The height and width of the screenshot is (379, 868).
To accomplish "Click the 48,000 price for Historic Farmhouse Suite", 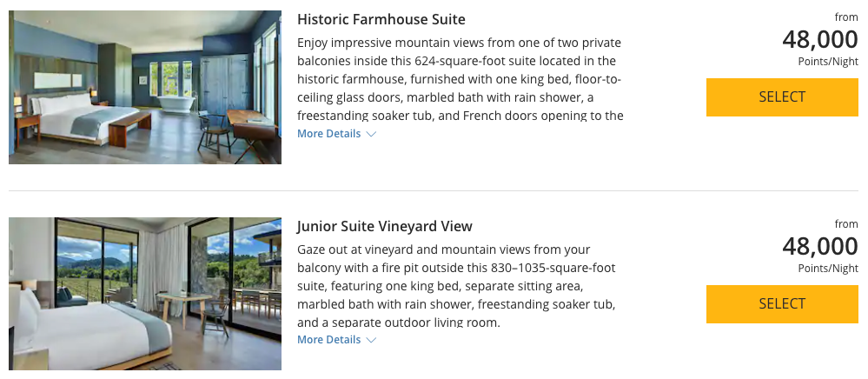I will click(x=820, y=40).
